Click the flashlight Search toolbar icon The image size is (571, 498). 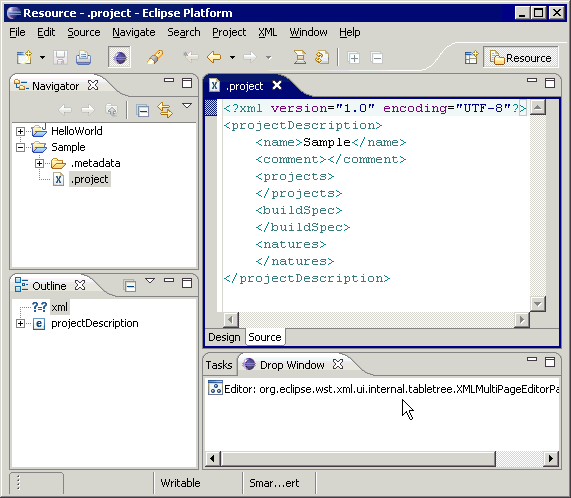point(155,57)
